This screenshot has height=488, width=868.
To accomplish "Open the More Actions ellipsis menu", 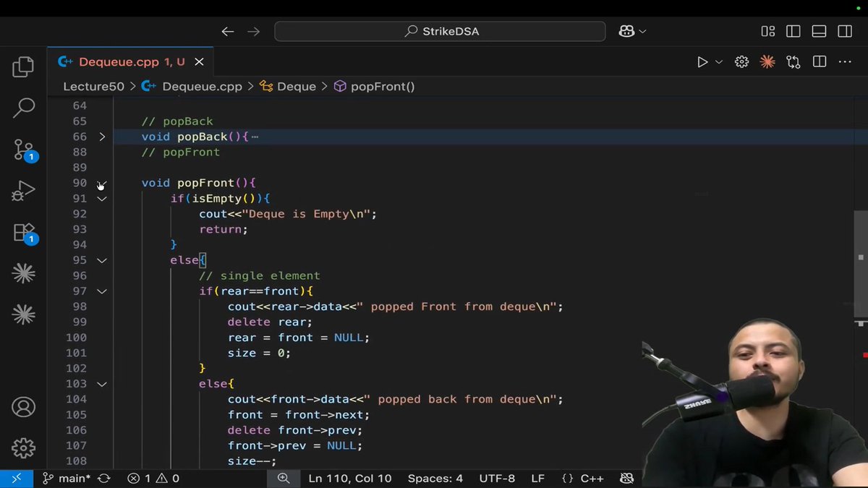I will pos(845,62).
